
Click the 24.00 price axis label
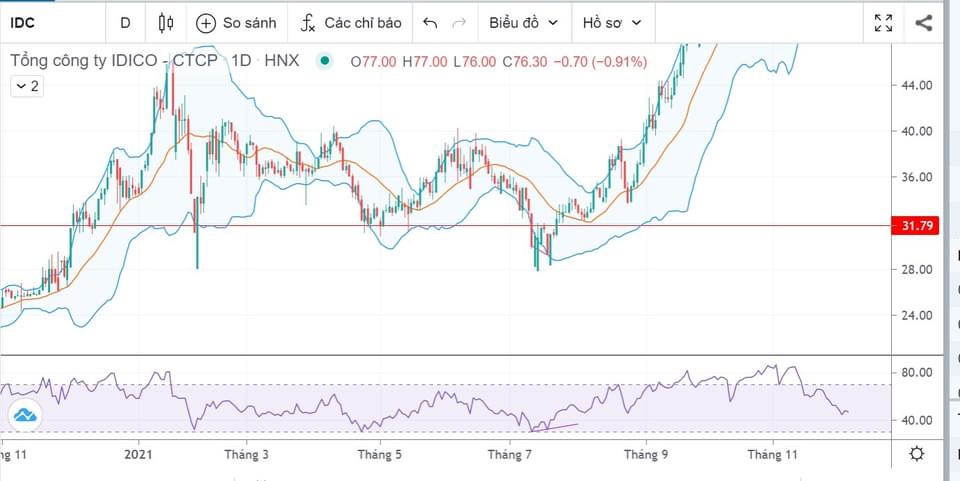[917, 315]
